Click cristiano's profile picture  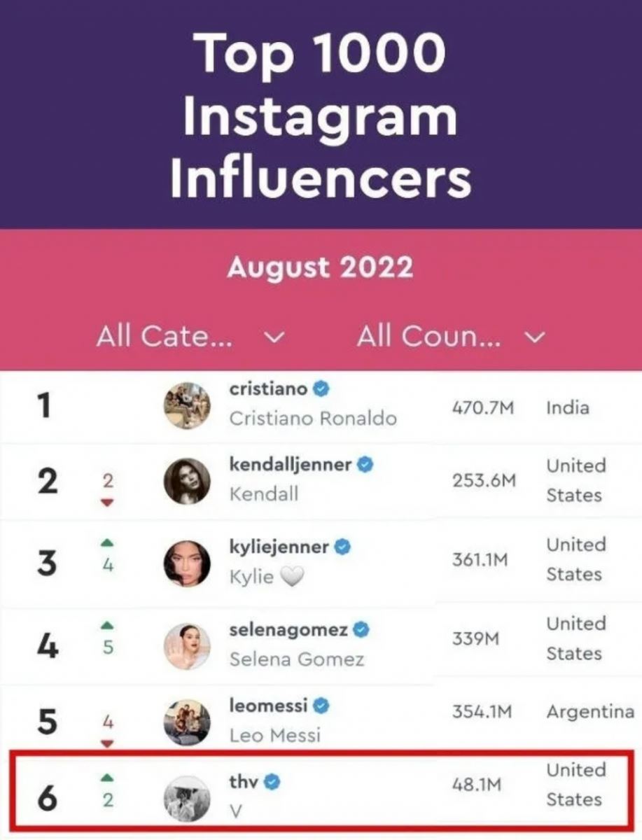(x=187, y=405)
